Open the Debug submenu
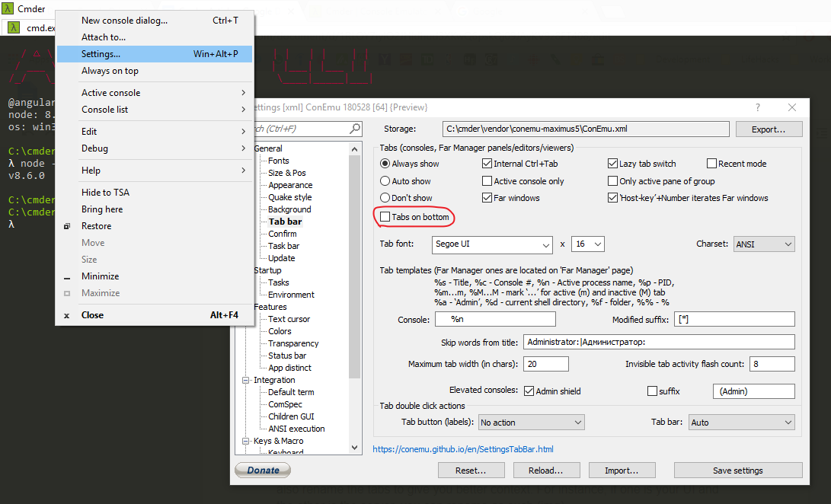The height and width of the screenshot is (504, 831). pyautogui.click(x=155, y=148)
